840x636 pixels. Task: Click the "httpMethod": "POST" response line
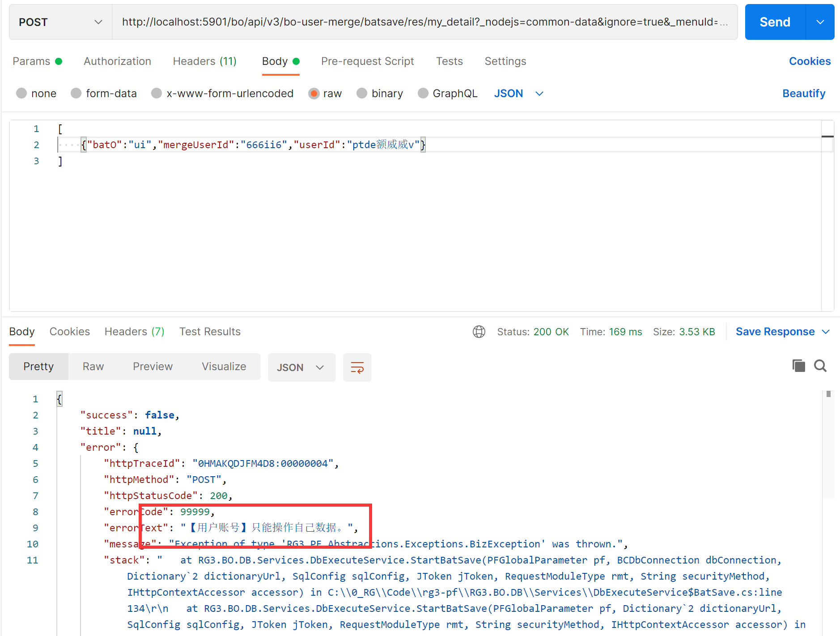click(165, 479)
